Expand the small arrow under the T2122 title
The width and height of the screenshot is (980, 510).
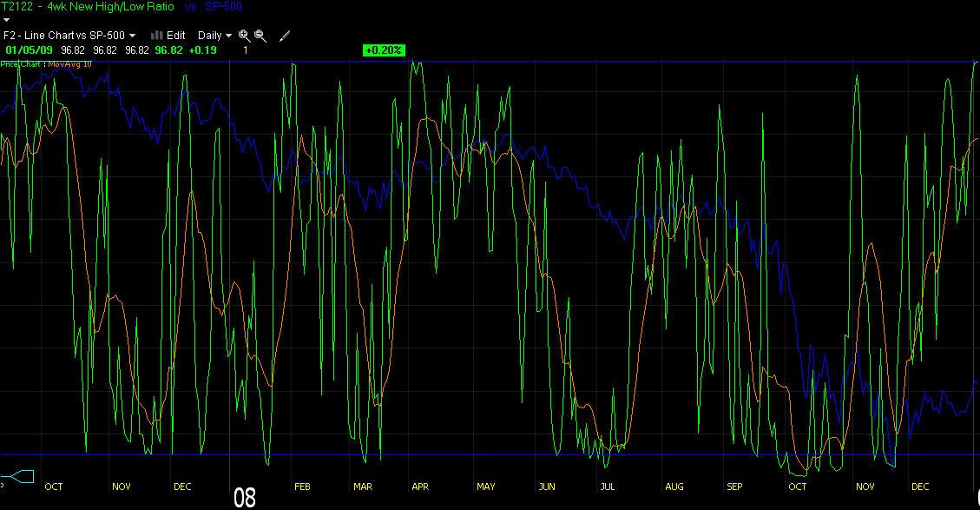(x=6, y=20)
